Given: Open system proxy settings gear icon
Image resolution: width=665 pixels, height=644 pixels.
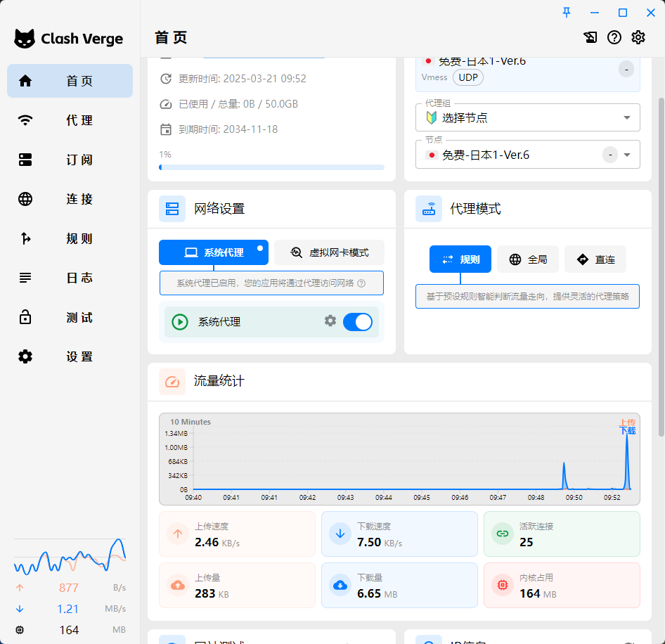Looking at the screenshot, I should point(330,321).
